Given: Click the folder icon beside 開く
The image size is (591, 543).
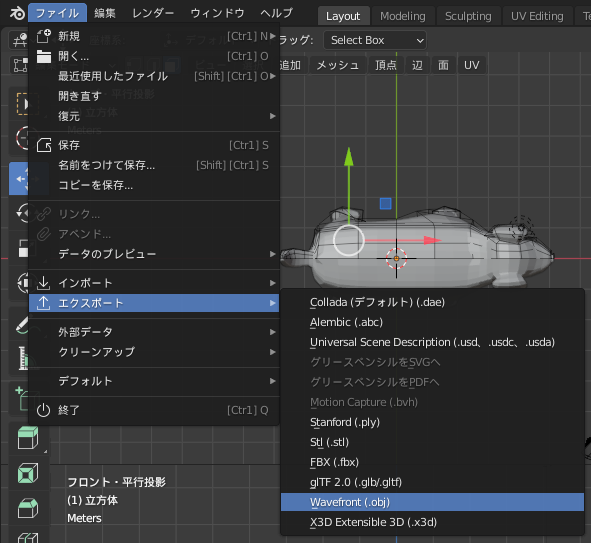Looking at the screenshot, I should (x=44, y=57).
